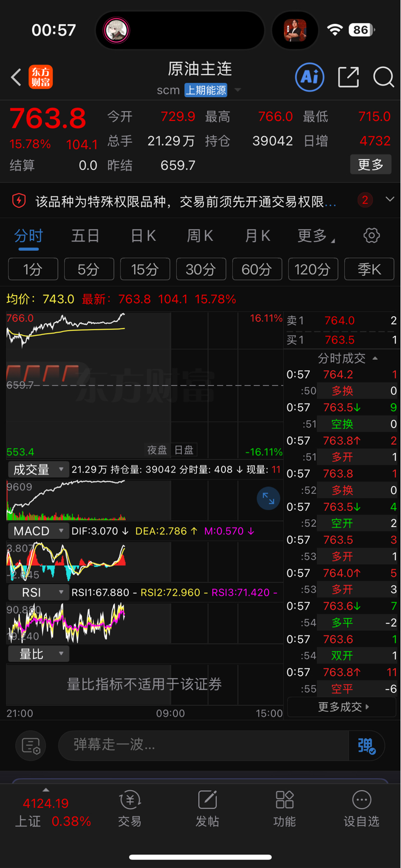Screen dimensions: 401x868
Task: Tap the 持仓 39042 value
Action: click(x=273, y=141)
